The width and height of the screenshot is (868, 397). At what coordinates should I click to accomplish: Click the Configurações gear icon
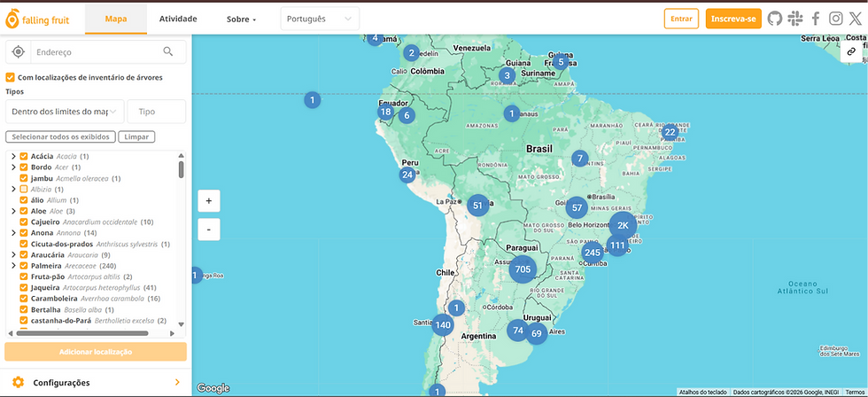(x=19, y=383)
